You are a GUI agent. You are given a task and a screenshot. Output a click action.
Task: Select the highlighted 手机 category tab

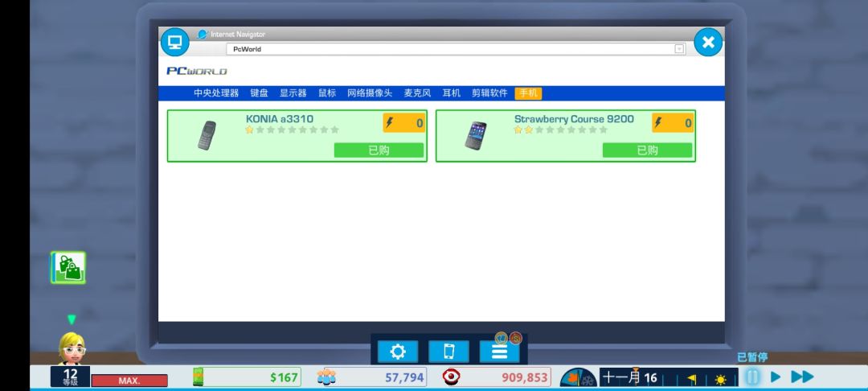tap(528, 93)
